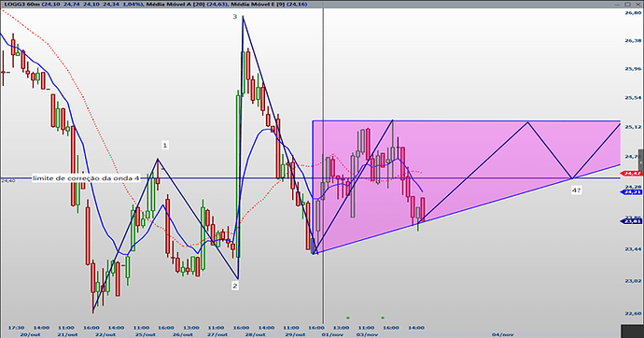Viewport: 644px width, 338px height.
Task: Select the '4?' wave annotation
Action: click(576, 190)
